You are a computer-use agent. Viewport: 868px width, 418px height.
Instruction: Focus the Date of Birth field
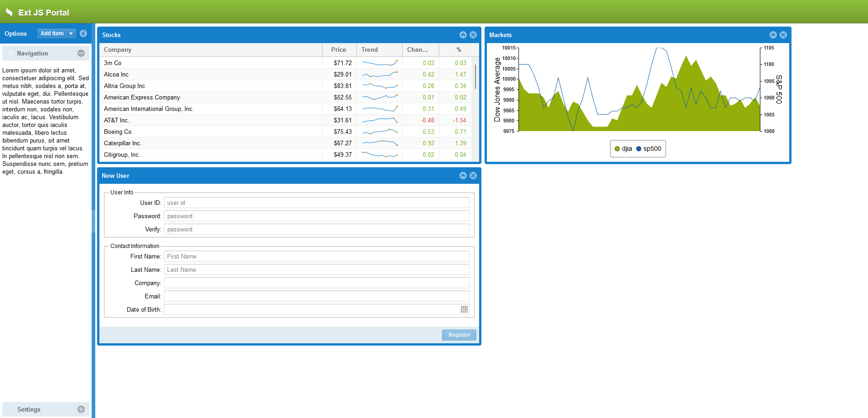[x=312, y=309]
